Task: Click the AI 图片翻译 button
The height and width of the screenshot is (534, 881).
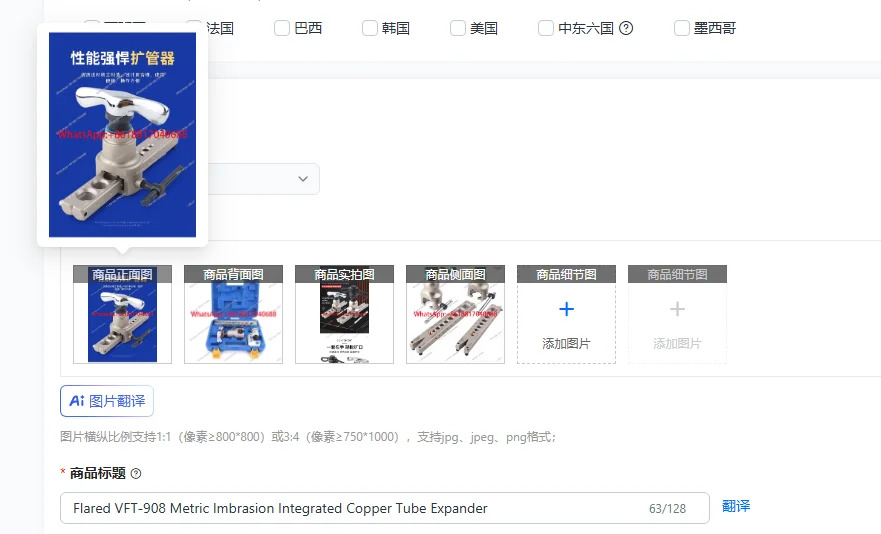Action: click(107, 401)
